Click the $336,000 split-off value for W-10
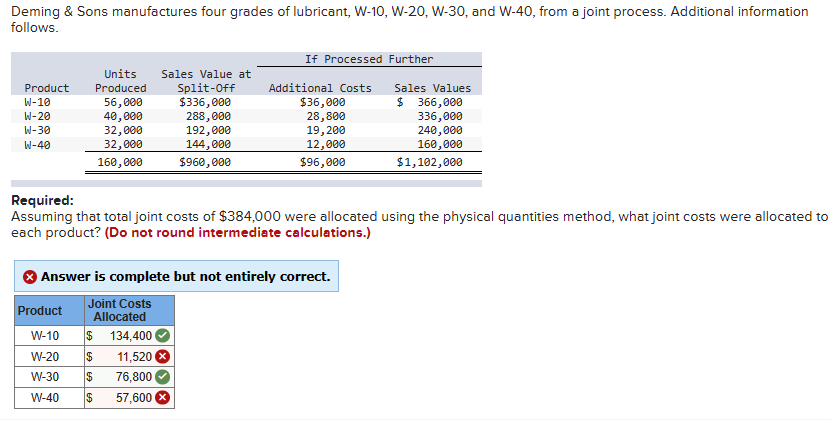This screenshot has height=422, width=831. coord(205,102)
